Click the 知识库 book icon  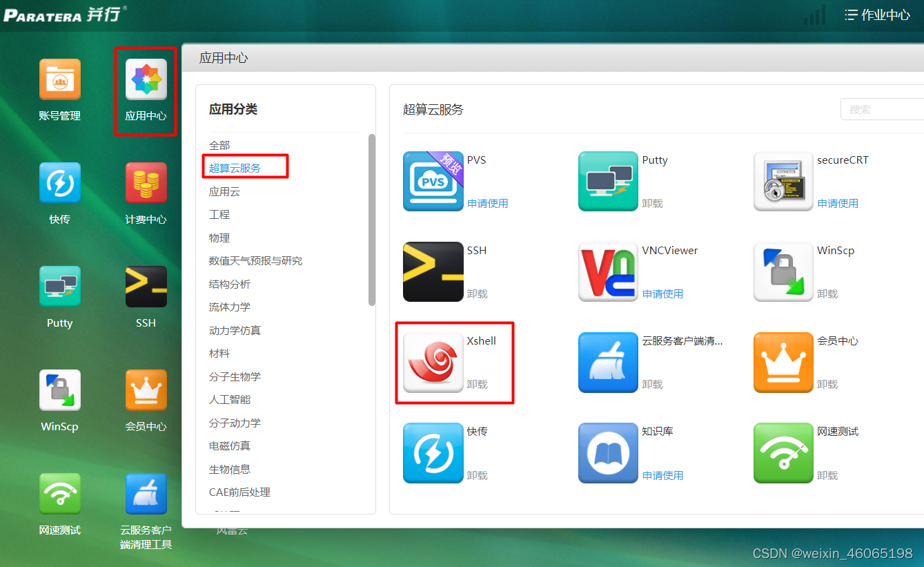click(x=609, y=453)
